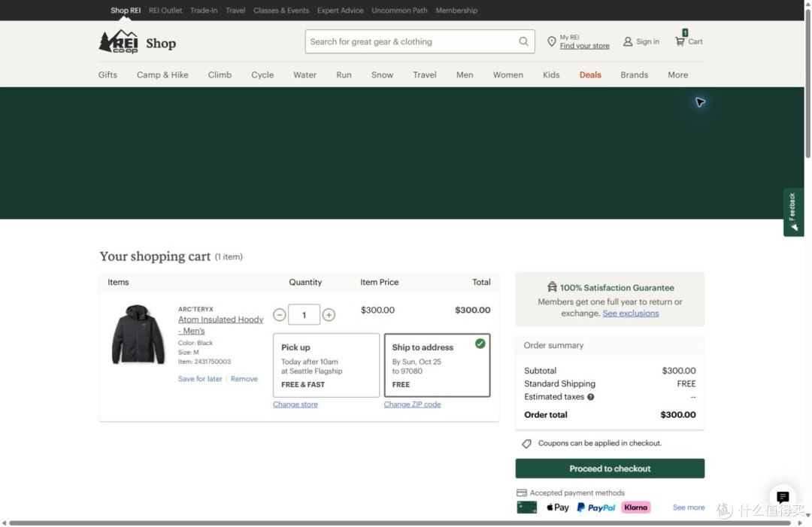Viewport: 812px width, 527px height.
Task: Open the chat bubble icon
Action: [x=783, y=497]
